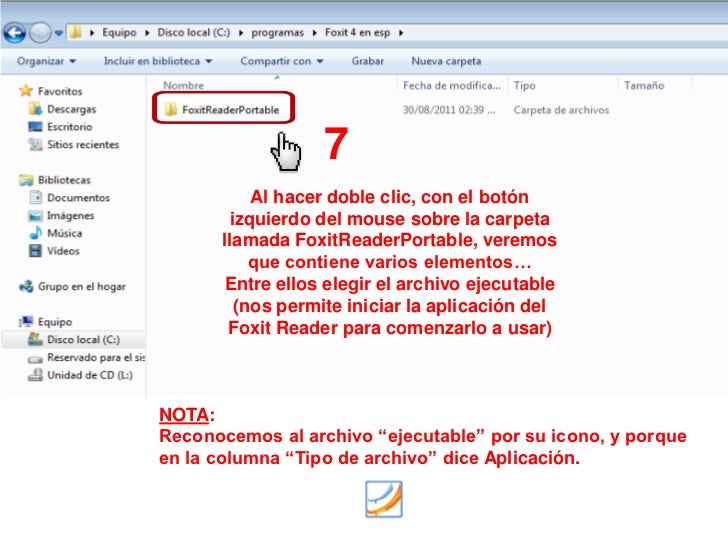Open Música library in sidebar
The width and height of the screenshot is (728, 546).
coord(65,233)
